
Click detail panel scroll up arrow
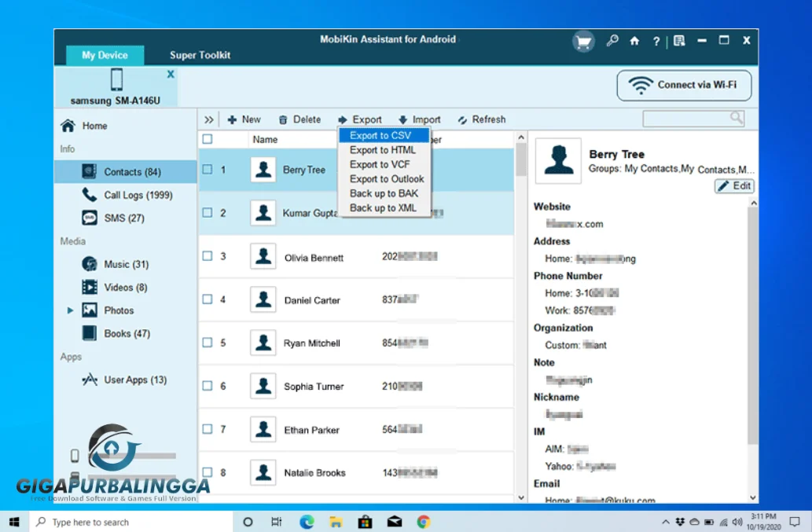pyautogui.click(x=754, y=204)
